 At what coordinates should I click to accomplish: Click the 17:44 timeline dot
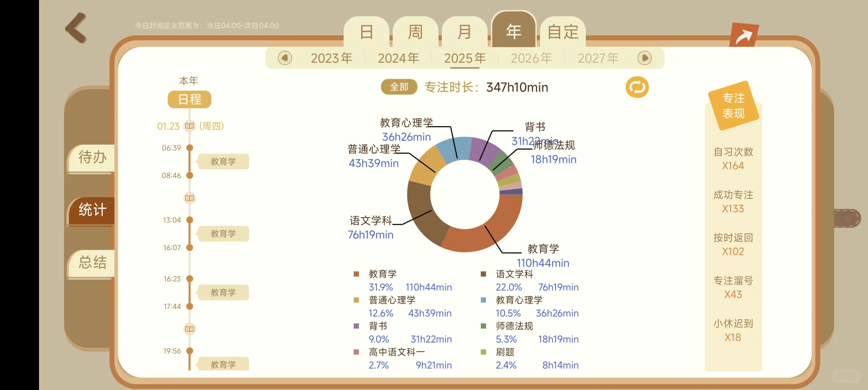pyautogui.click(x=189, y=307)
